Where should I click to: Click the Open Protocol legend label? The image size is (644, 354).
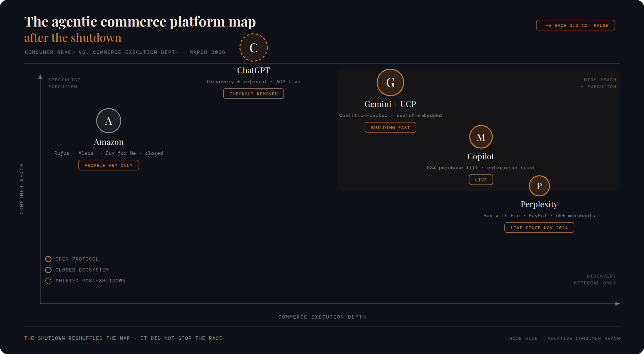77,259
